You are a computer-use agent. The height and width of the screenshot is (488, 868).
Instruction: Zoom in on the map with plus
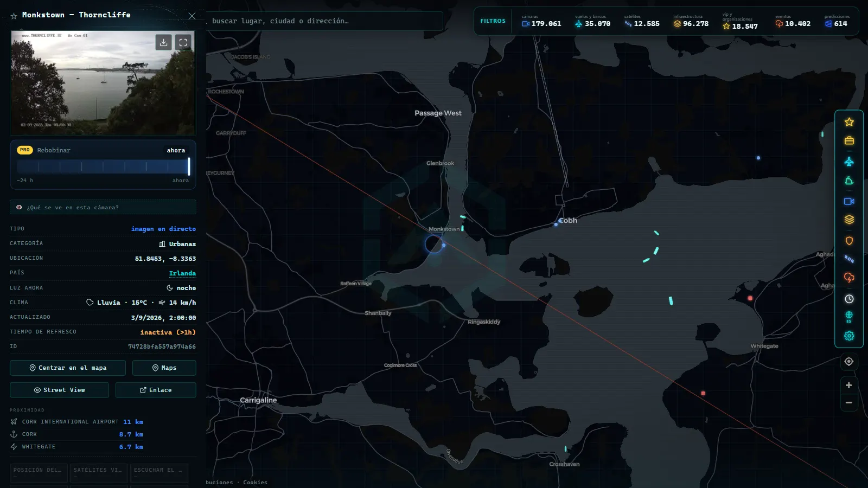pos(849,385)
